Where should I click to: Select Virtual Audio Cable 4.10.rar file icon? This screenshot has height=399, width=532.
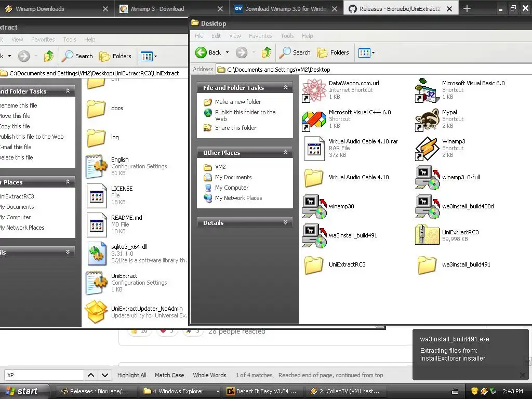coord(314,148)
